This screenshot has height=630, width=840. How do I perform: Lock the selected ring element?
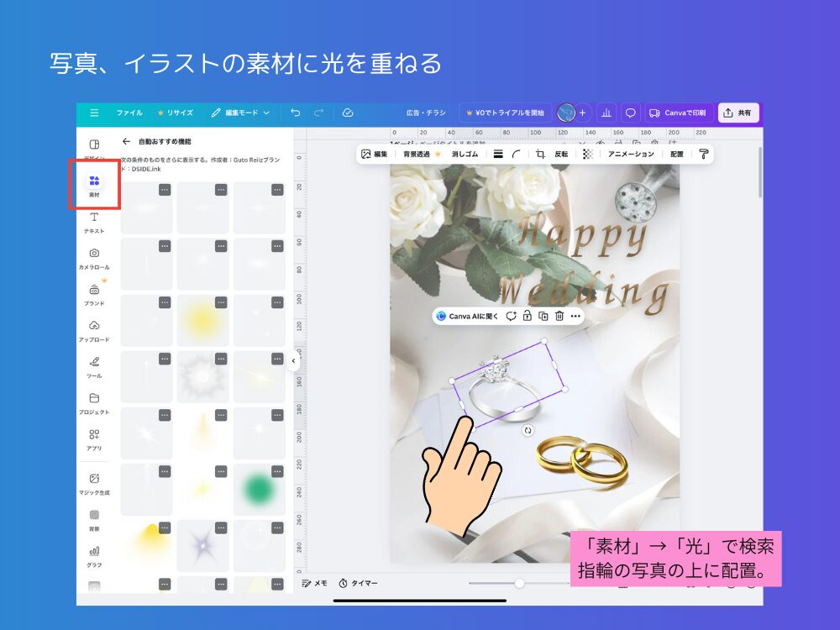(x=529, y=315)
